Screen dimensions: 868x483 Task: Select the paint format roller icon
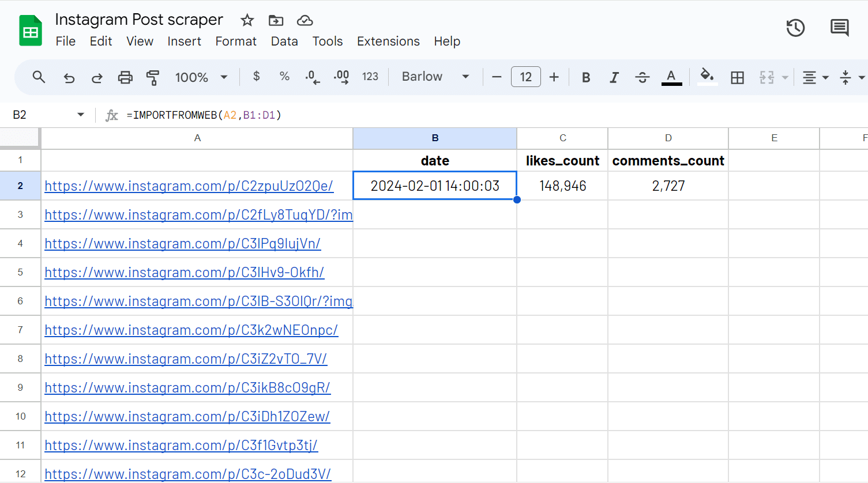click(x=153, y=77)
